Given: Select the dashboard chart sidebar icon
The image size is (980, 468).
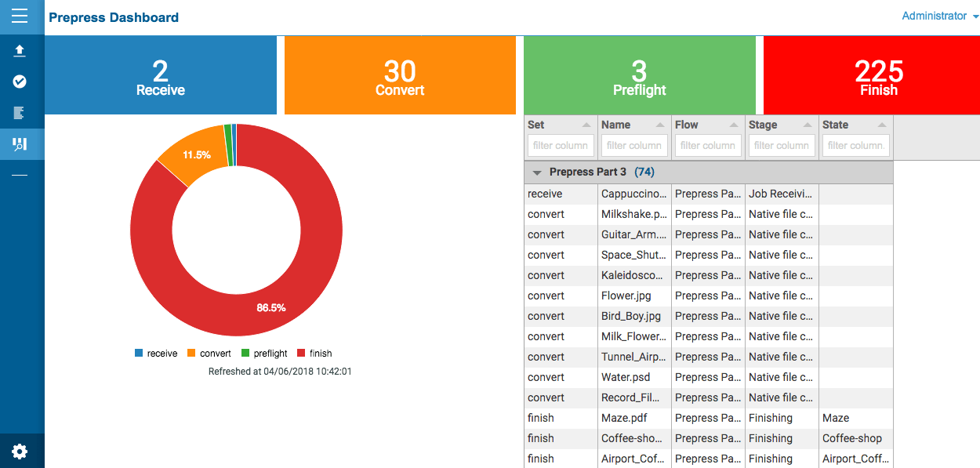Looking at the screenshot, I should pyautogui.click(x=20, y=144).
